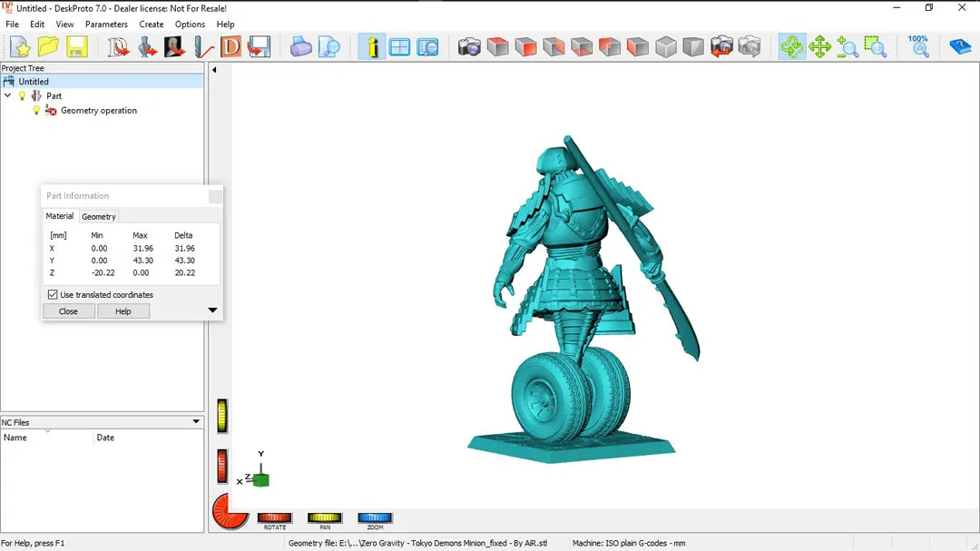Calculate toolpaths with the cutter icon

pos(202,47)
